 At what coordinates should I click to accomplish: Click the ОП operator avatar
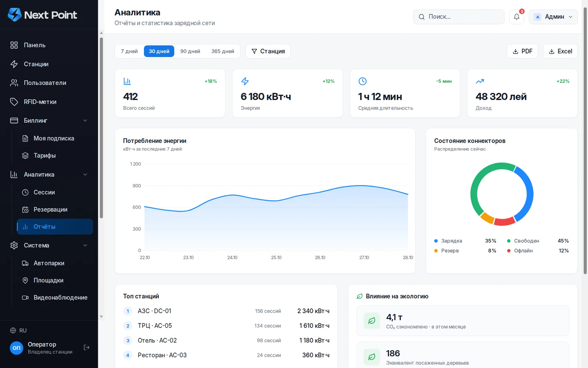17,348
